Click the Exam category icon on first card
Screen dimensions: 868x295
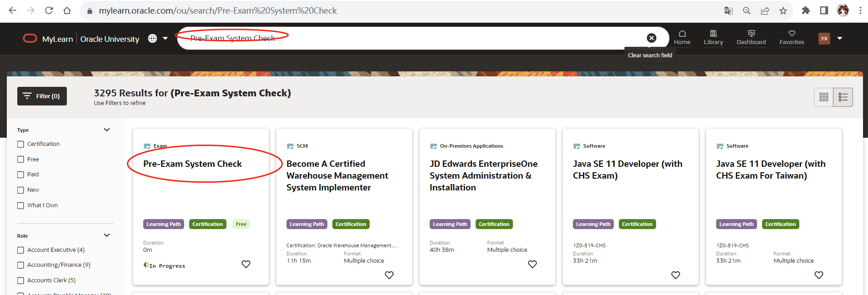click(147, 146)
